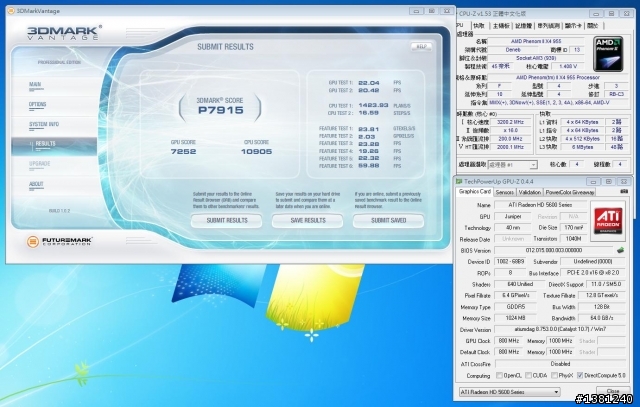Enable the CUDA checkbox in GPU-Z
Screen dimensions: 640x407
click(528, 375)
